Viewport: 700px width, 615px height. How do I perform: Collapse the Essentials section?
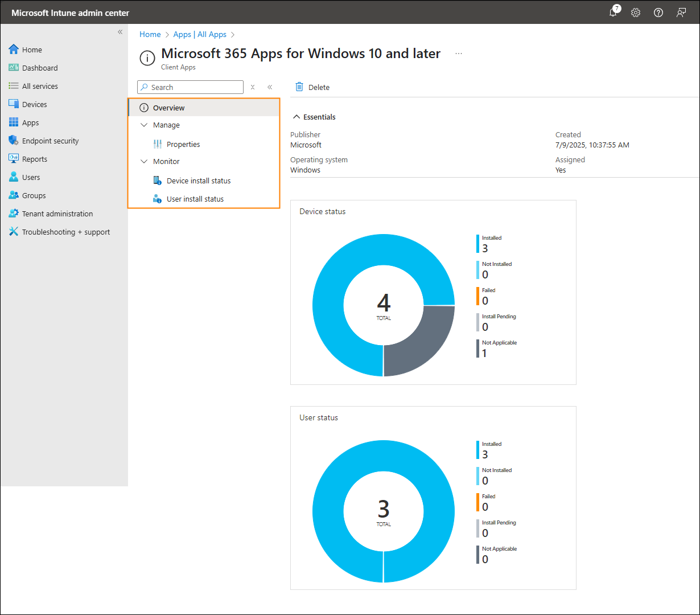click(297, 117)
